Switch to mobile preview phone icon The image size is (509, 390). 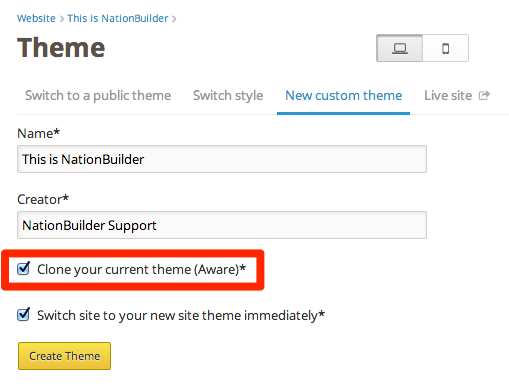coord(445,48)
